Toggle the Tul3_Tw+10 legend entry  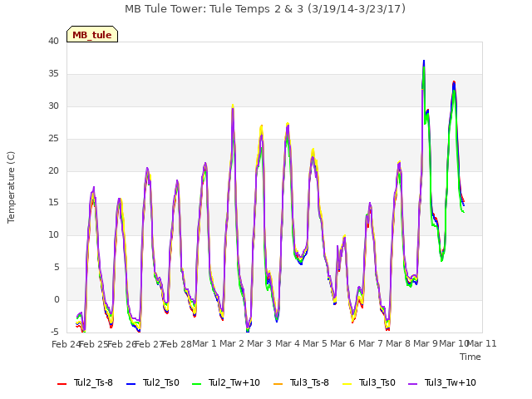[x=442, y=382]
